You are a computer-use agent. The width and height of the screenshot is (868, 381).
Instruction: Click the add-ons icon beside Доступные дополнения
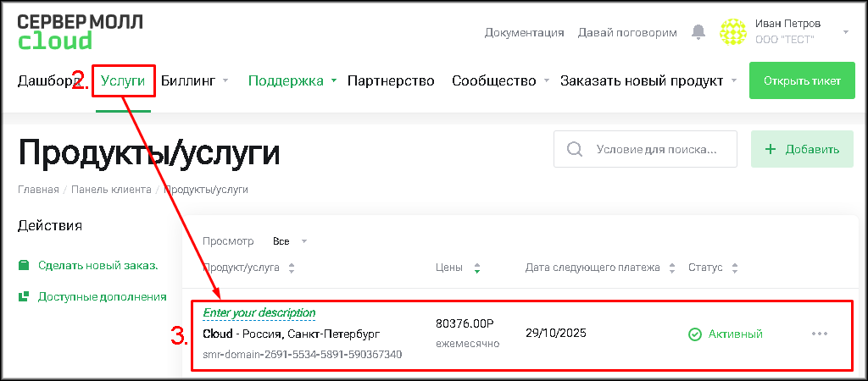24,296
